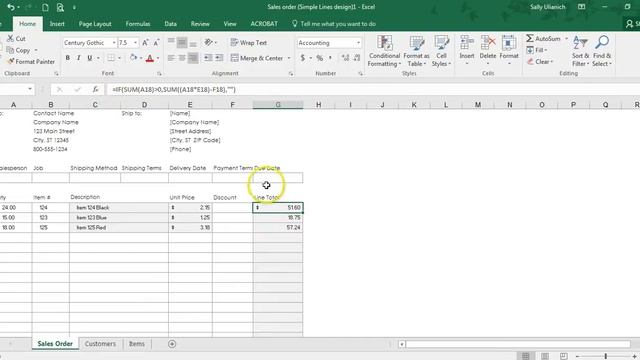Viewport: 640px width, 360px height.
Task: Toggle Wrap Text
Action: point(248,42)
